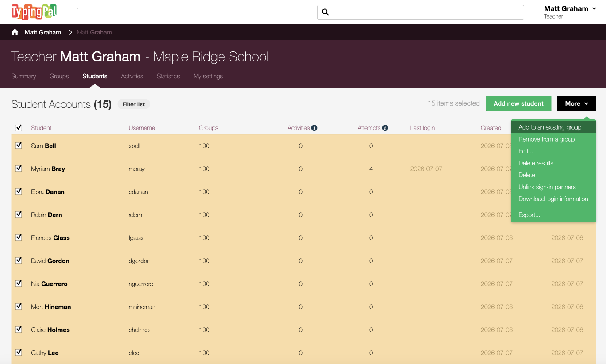Choose Unlink sign-in partners
The height and width of the screenshot is (364, 606).
pos(553,187)
